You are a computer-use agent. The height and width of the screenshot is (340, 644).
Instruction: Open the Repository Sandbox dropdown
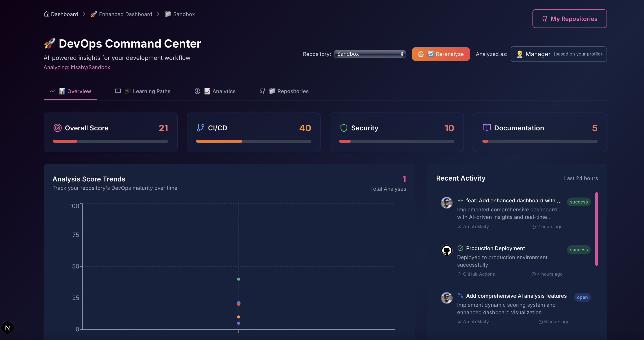[x=370, y=54]
